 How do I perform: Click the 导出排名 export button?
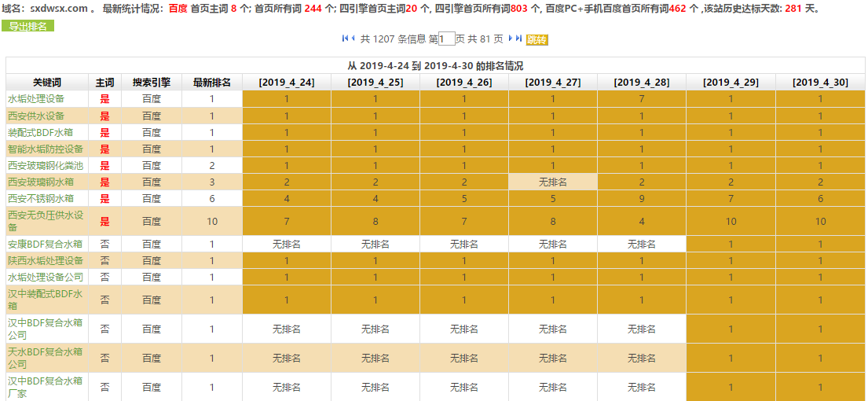coord(27,26)
